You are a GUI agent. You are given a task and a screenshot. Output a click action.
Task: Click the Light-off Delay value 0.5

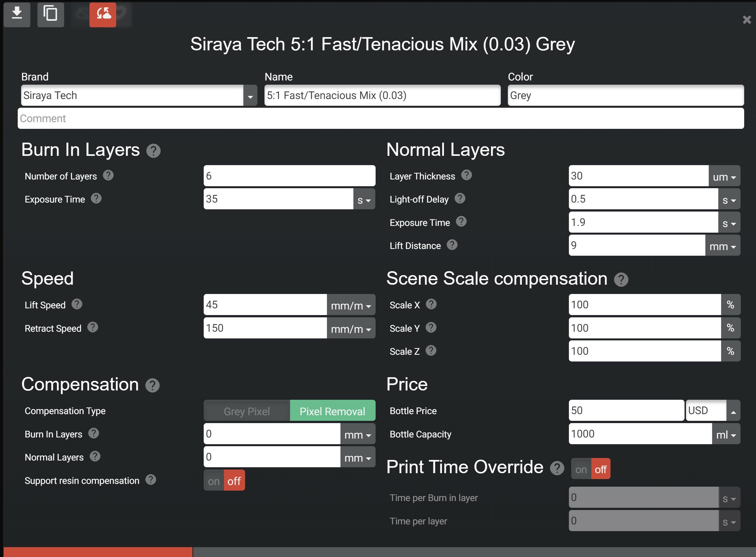coord(643,199)
